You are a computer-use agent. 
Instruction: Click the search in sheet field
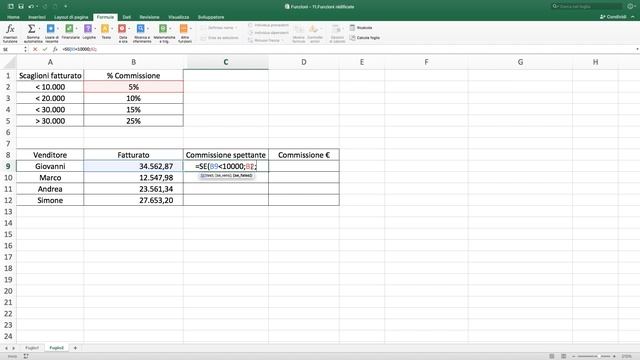coord(587,6)
